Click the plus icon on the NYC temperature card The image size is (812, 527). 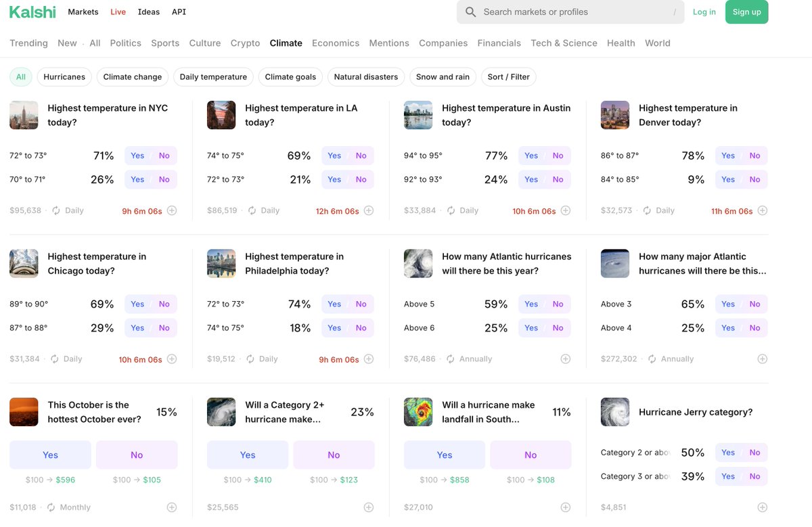click(172, 210)
